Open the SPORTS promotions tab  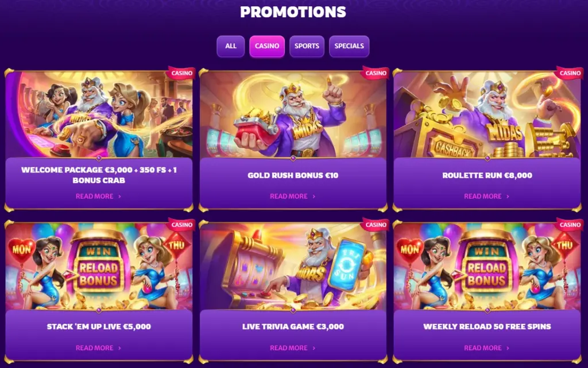point(307,46)
